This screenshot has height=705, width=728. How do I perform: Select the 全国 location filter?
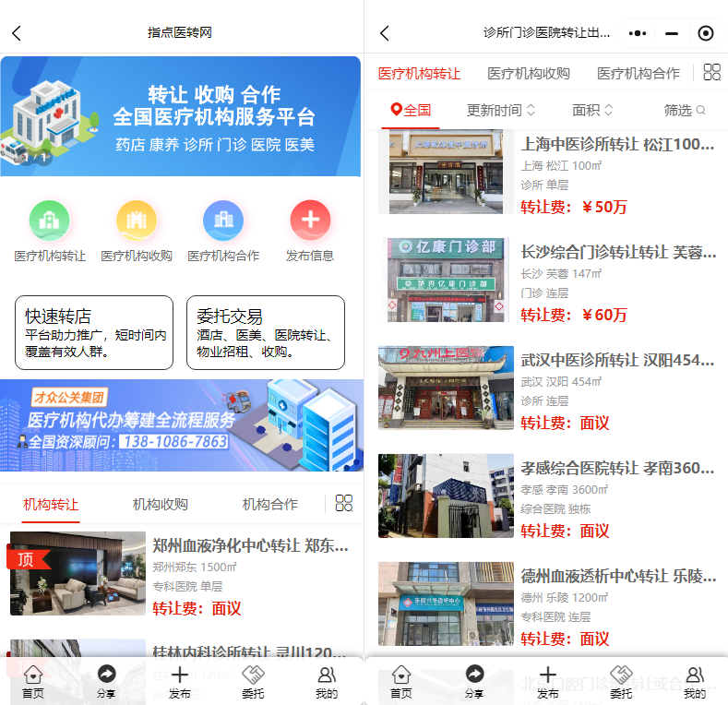pyautogui.click(x=411, y=110)
